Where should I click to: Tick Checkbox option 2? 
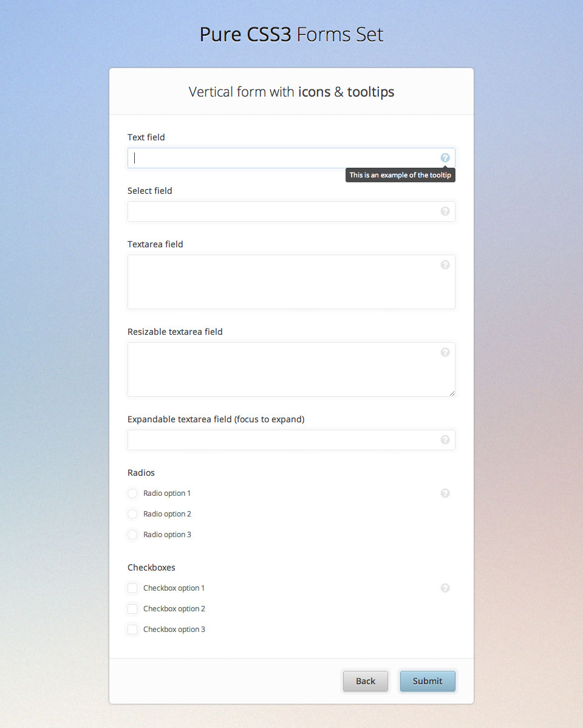click(x=132, y=609)
